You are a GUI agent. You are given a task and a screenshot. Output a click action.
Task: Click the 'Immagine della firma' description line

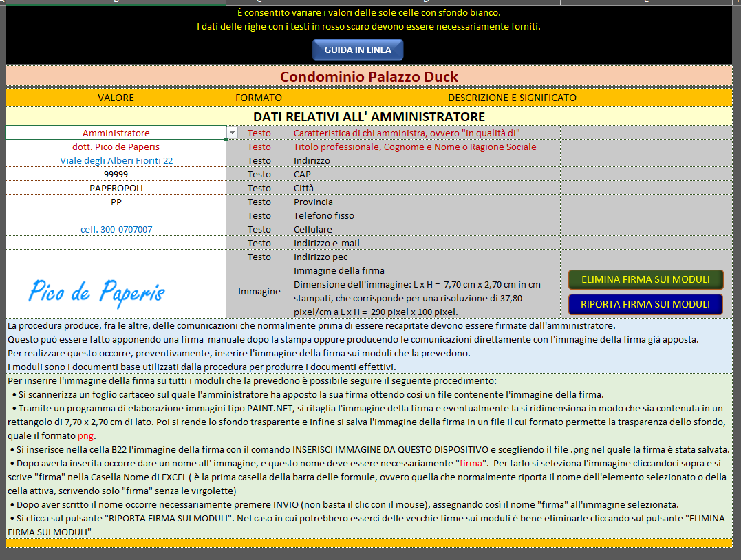click(x=339, y=271)
